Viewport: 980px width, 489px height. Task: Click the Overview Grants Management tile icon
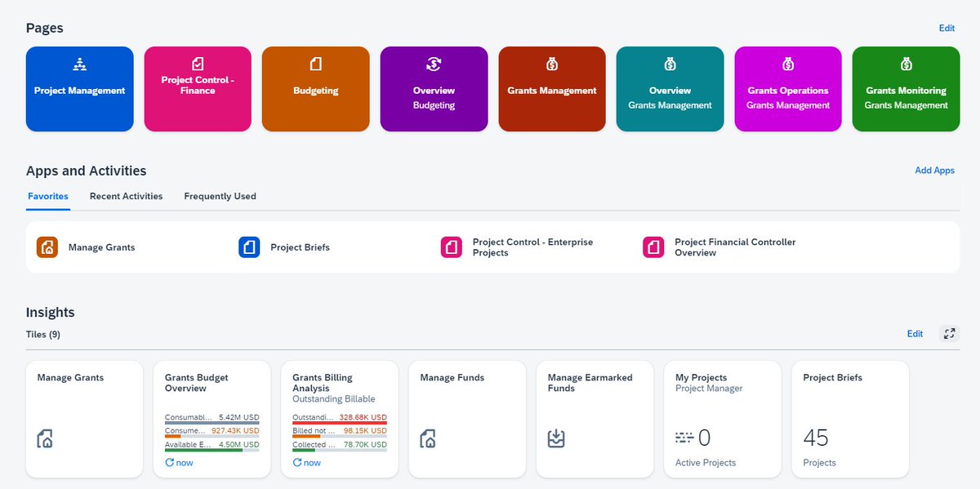pyautogui.click(x=670, y=64)
